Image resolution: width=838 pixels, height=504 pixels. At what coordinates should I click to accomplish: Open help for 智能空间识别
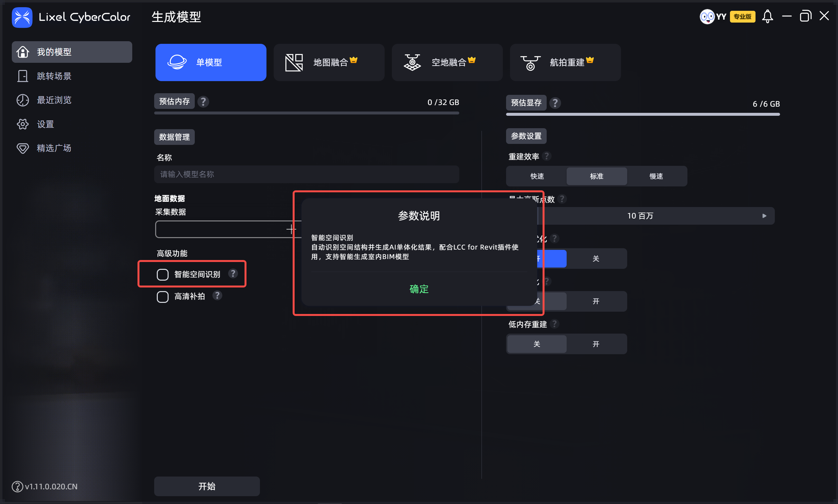[233, 273]
